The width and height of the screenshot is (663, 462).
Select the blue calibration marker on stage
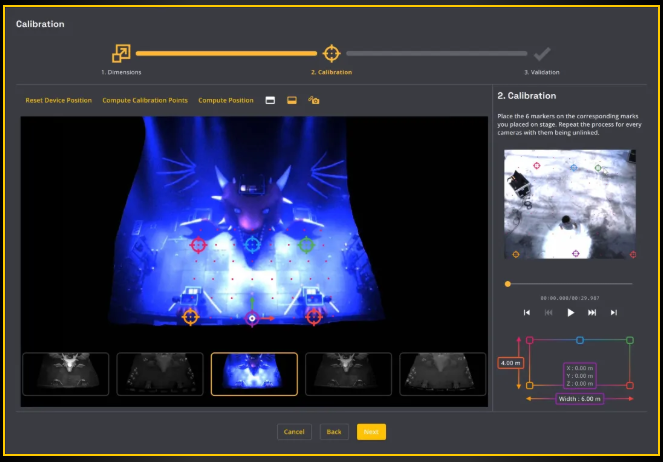(252, 244)
